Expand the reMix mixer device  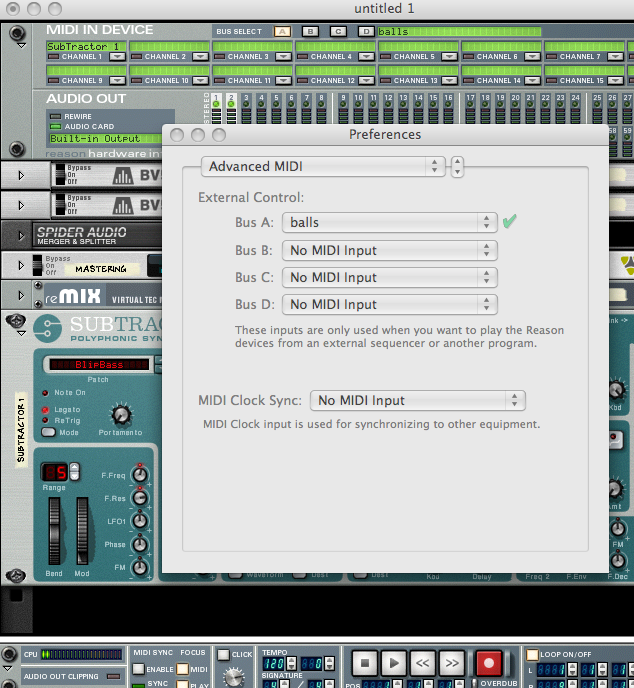click(21, 295)
